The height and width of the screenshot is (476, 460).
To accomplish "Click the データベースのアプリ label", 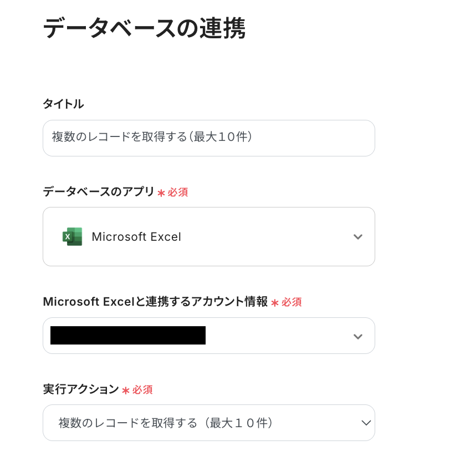I will [99, 191].
